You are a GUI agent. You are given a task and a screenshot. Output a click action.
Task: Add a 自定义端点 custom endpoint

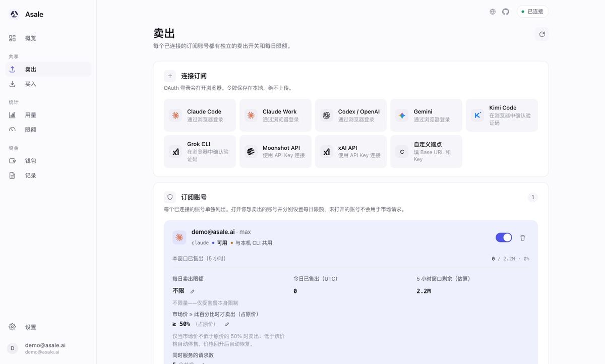[x=426, y=151]
